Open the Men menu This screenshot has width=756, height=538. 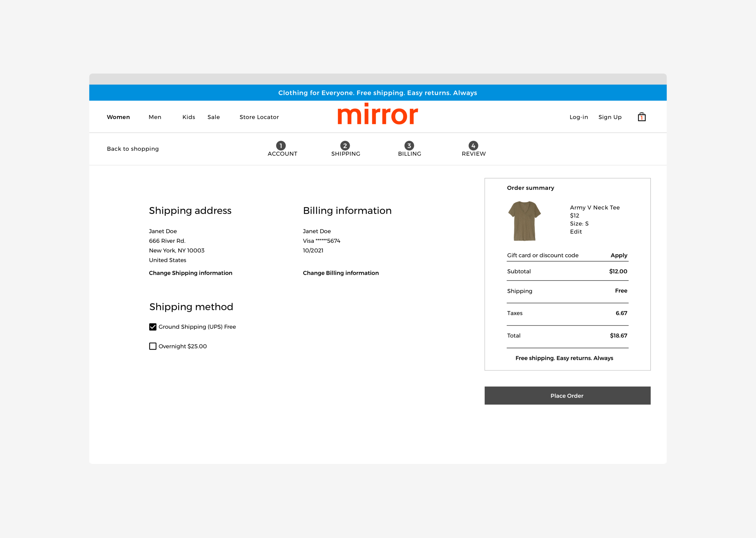point(155,117)
